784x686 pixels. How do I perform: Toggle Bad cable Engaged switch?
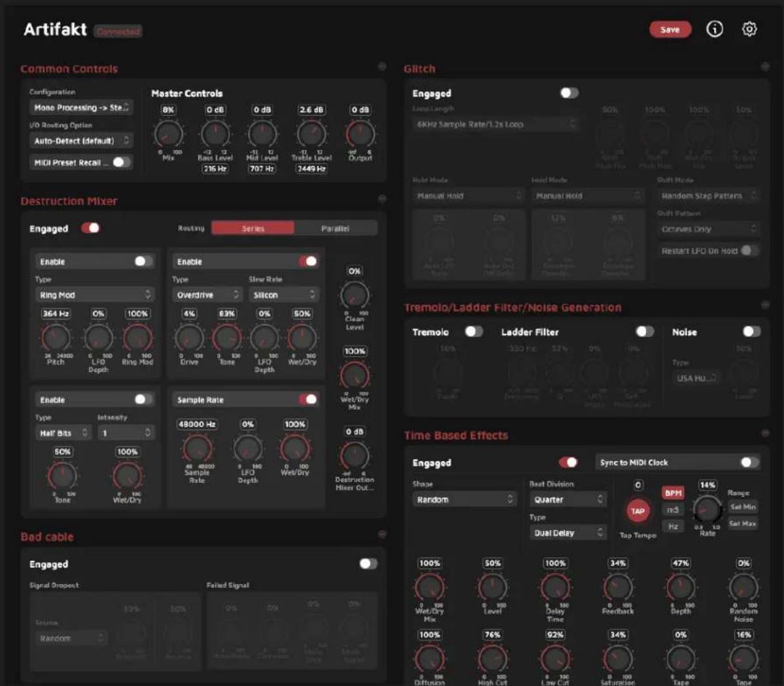[x=368, y=564]
